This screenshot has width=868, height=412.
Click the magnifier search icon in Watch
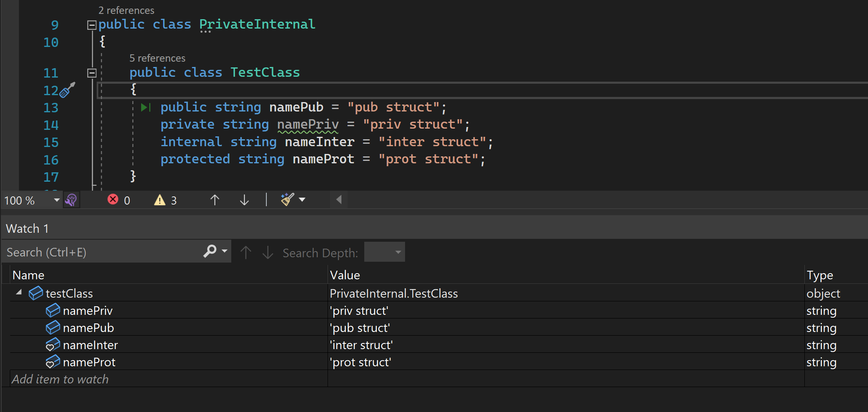(x=210, y=251)
